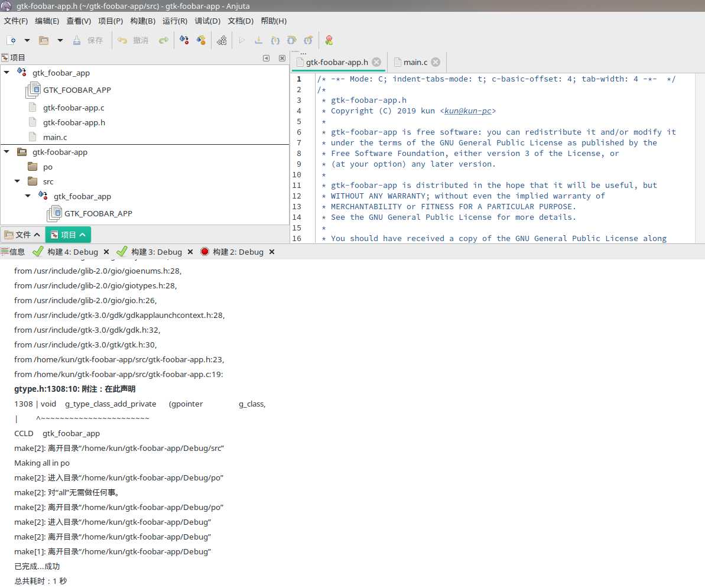Click the project panel minimize arrow icon
This screenshot has height=588, width=705.
coord(266,58)
